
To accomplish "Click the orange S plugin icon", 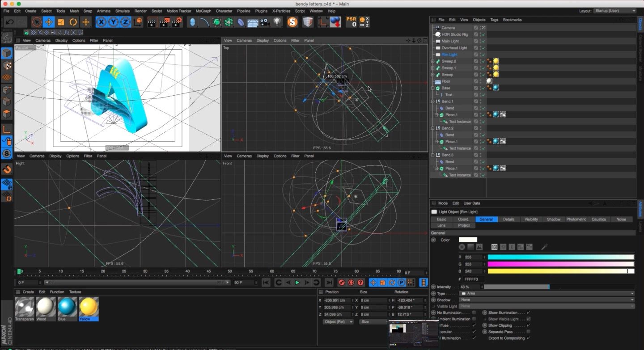I will pos(292,22).
